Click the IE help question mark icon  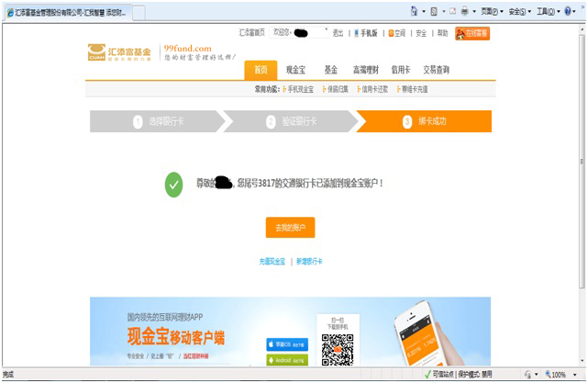click(568, 12)
